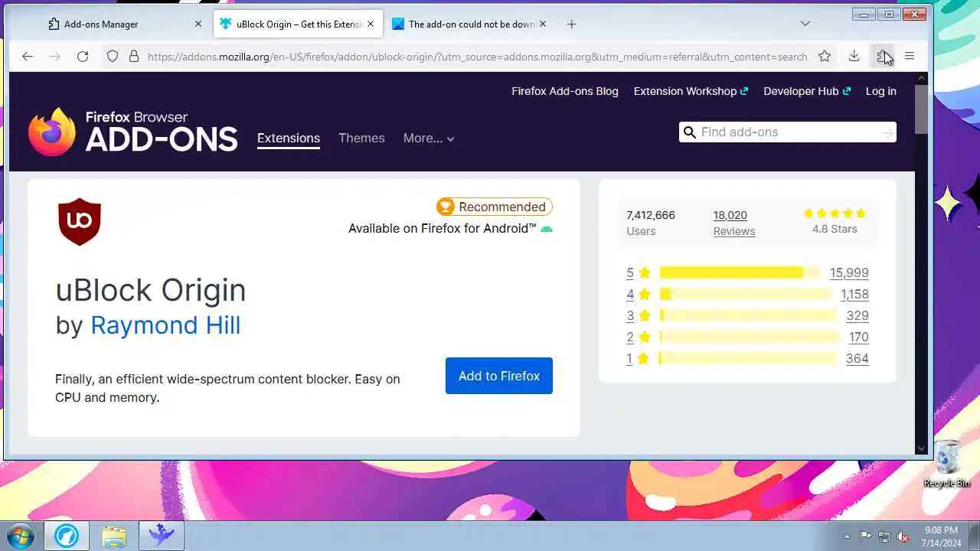Filter reviews by 4 stars row

pyautogui.click(x=747, y=294)
